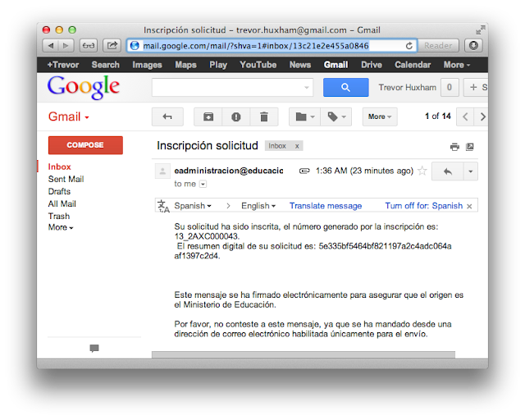Screen dimensions: 525x420
Task: Click the Safari address bar URL
Action: pyautogui.click(x=256, y=46)
